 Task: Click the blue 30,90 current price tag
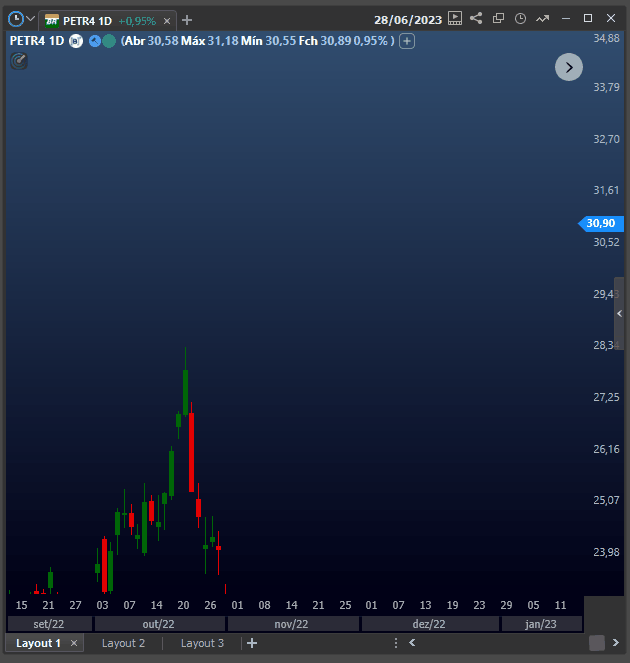pyautogui.click(x=601, y=223)
